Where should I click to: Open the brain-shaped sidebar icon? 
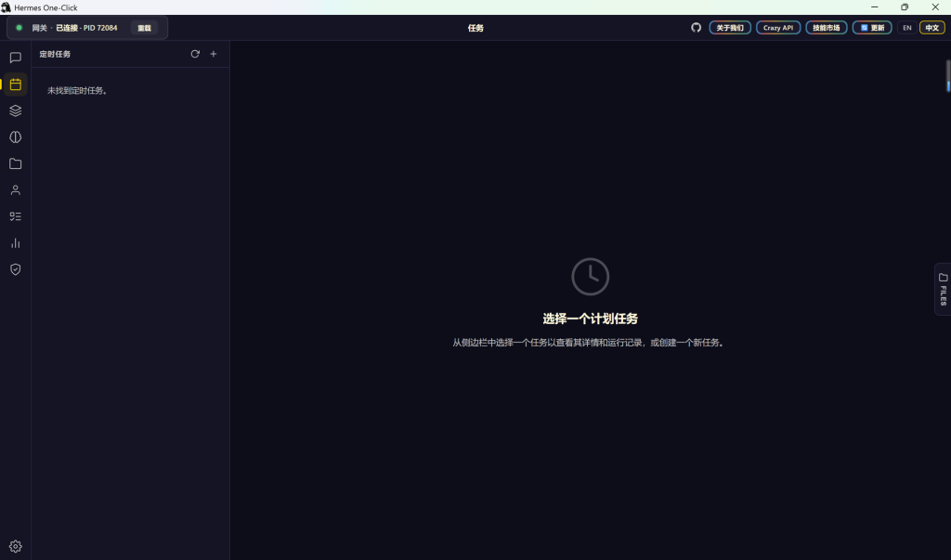tap(15, 137)
